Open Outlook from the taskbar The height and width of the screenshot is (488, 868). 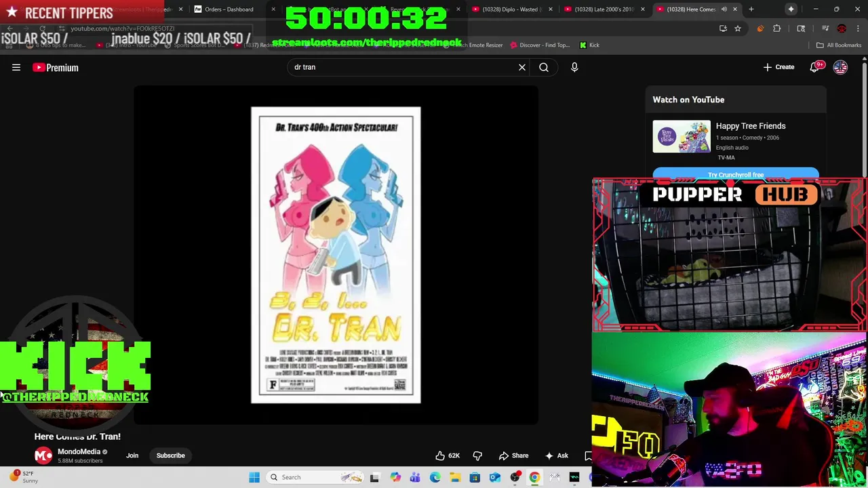tap(495, 477)
